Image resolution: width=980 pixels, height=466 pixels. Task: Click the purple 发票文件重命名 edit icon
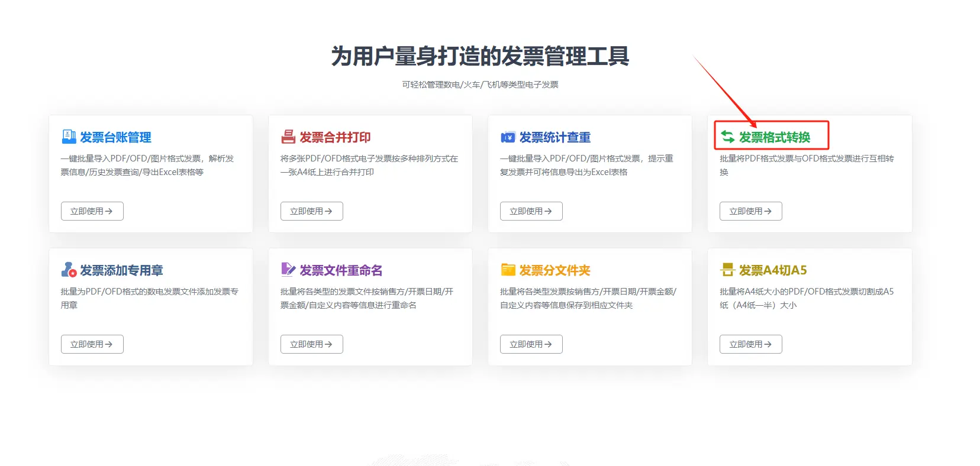click(x=288, y=270)
